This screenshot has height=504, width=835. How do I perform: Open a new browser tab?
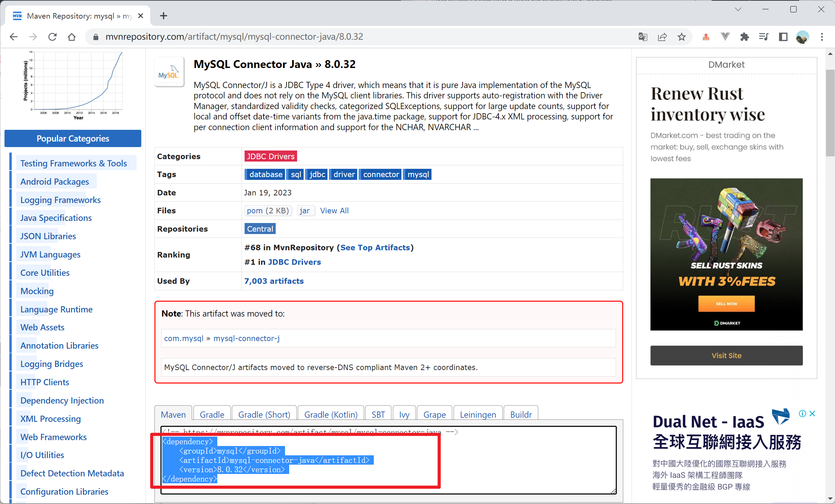pyautogui.click(x=163, y=16)
